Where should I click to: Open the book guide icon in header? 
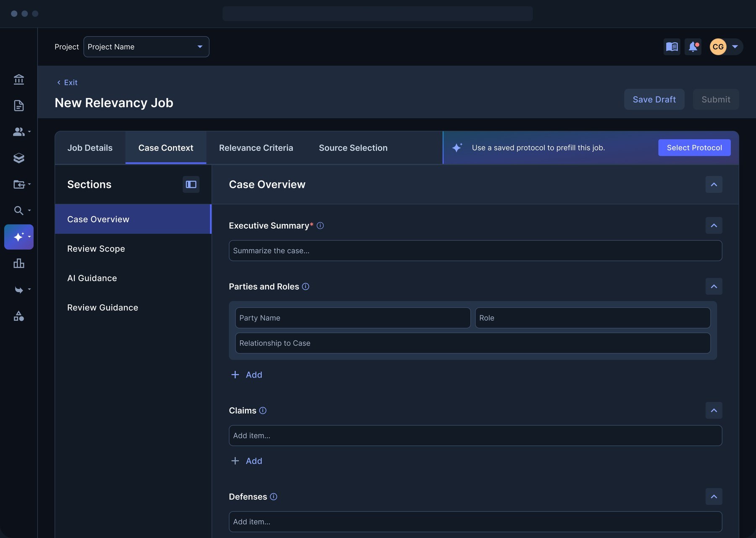(672, 47)
